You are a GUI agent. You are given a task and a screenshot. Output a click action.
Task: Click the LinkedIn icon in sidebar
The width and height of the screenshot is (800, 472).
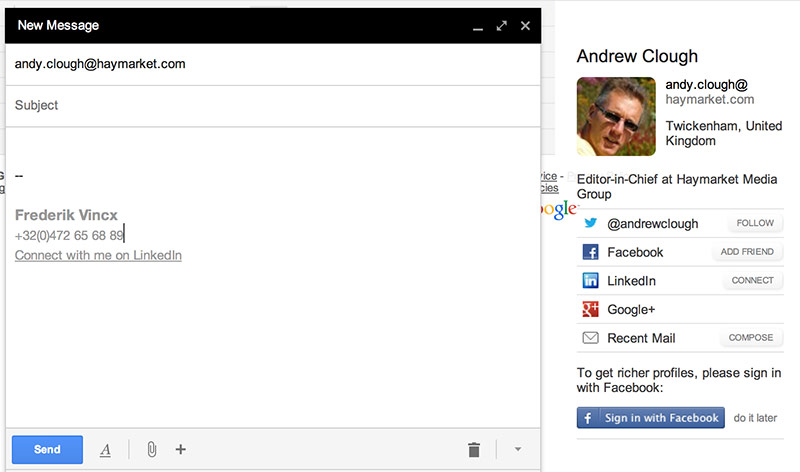point(590,280)
